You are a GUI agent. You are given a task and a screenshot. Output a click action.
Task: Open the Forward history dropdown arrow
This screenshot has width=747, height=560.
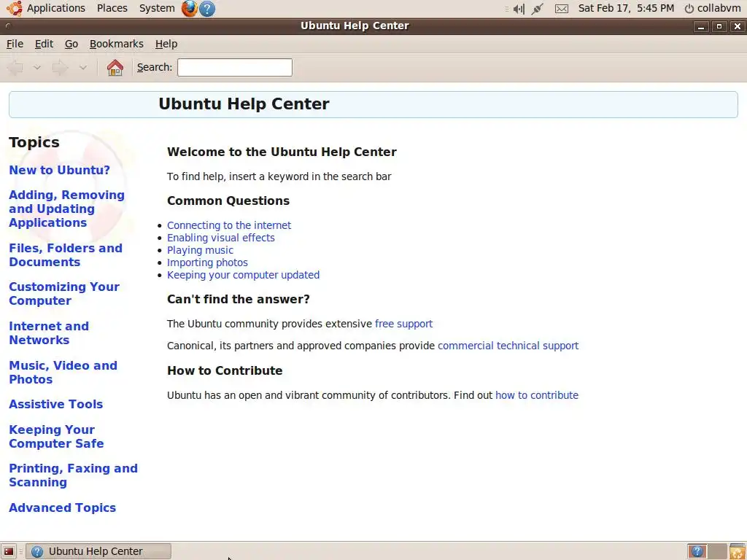[x=83, y=68]
